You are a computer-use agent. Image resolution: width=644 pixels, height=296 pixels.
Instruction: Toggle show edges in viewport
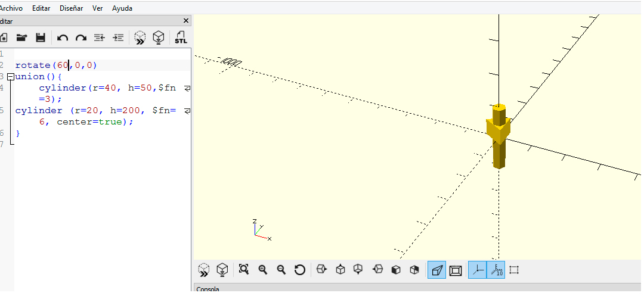click(x=515, y=270)
